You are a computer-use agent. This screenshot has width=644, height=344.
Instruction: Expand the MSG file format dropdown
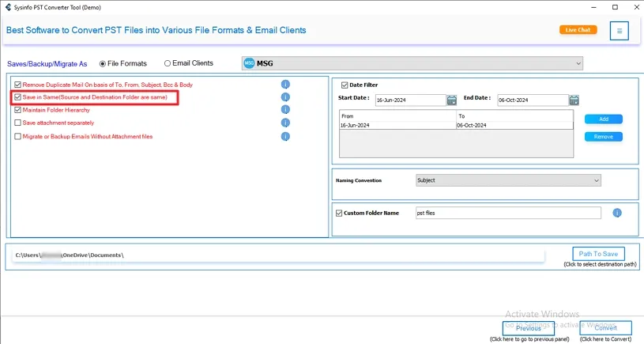pos(578,63)
